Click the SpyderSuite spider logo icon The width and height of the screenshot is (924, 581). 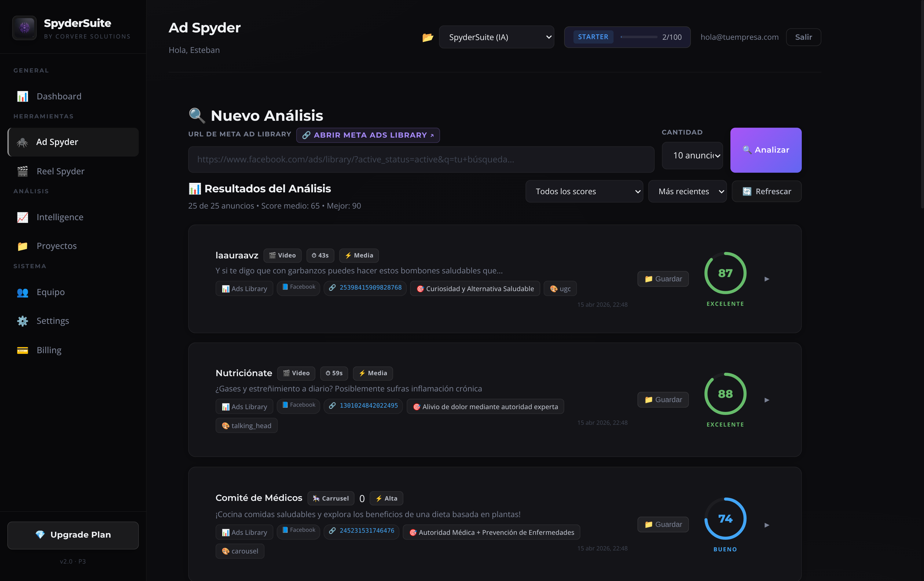24,28
